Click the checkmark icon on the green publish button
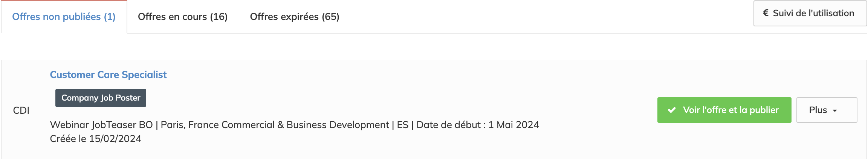The height and width of the screenshot is (159, 868). 672,110
